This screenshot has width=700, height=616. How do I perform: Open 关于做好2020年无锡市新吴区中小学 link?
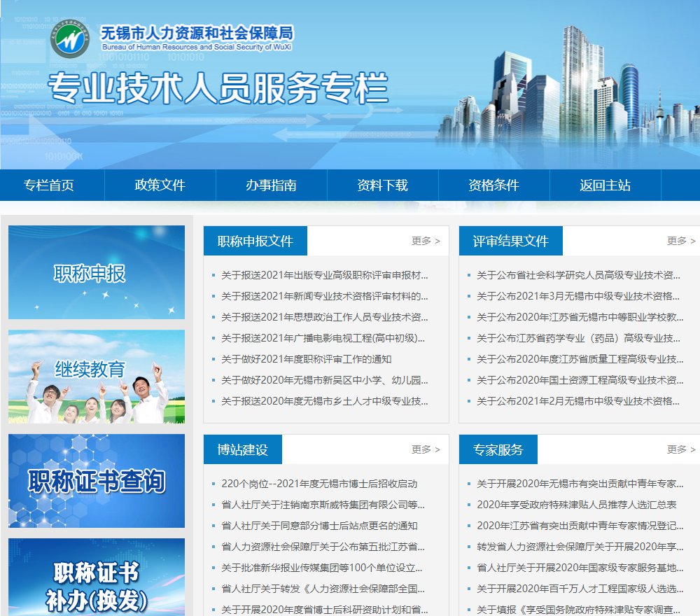pos(325,380)
